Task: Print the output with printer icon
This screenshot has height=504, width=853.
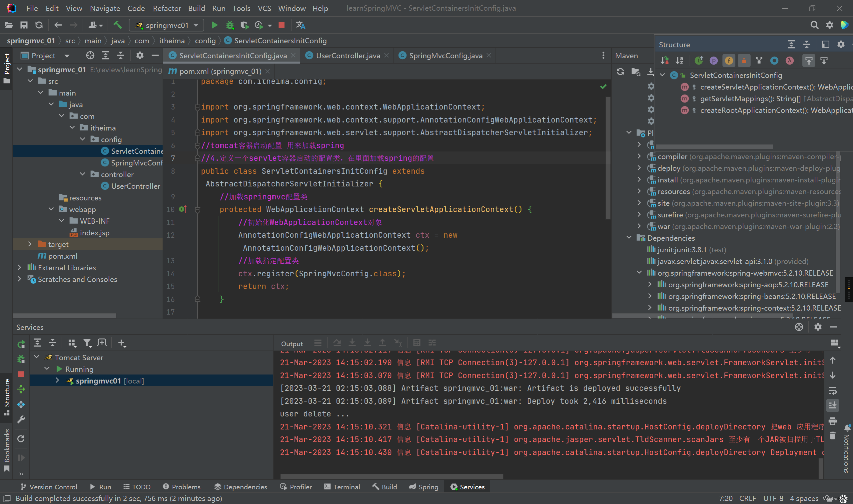Action: pyautogui.click(x=832, y=421)
